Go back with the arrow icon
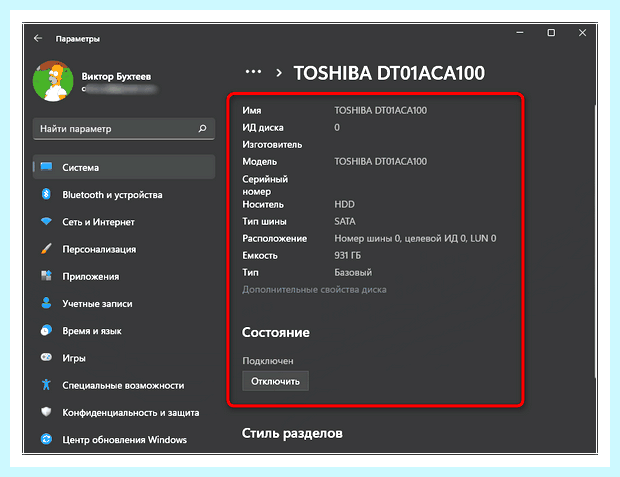Screen dimensions: 620x477 pyautogui.click(x=38, y=38)
